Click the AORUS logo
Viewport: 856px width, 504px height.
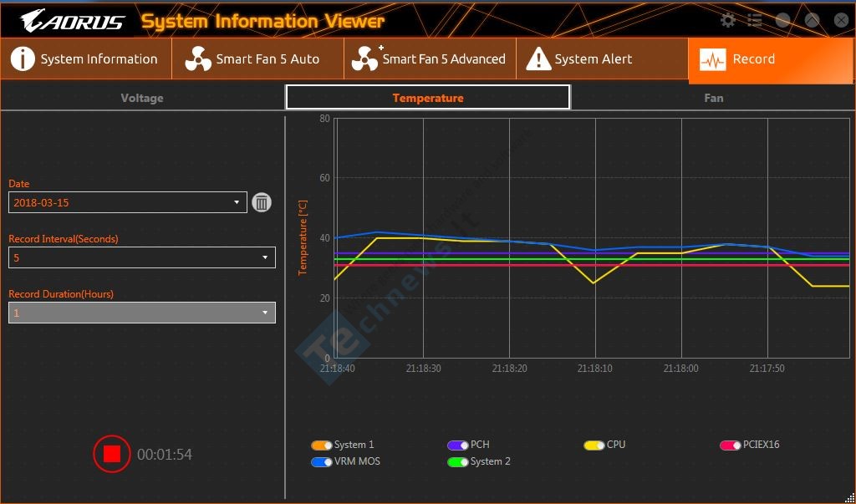[73, 21]
